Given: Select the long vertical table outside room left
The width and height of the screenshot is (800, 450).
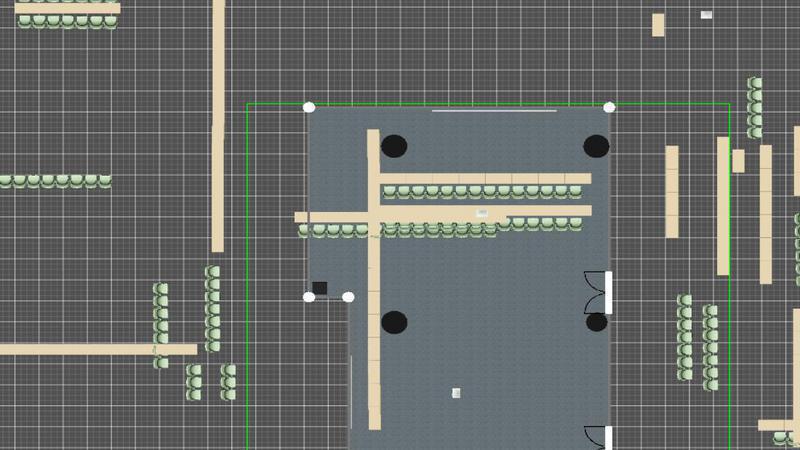Looking at the screenshot, I should (x=218, y=125).
